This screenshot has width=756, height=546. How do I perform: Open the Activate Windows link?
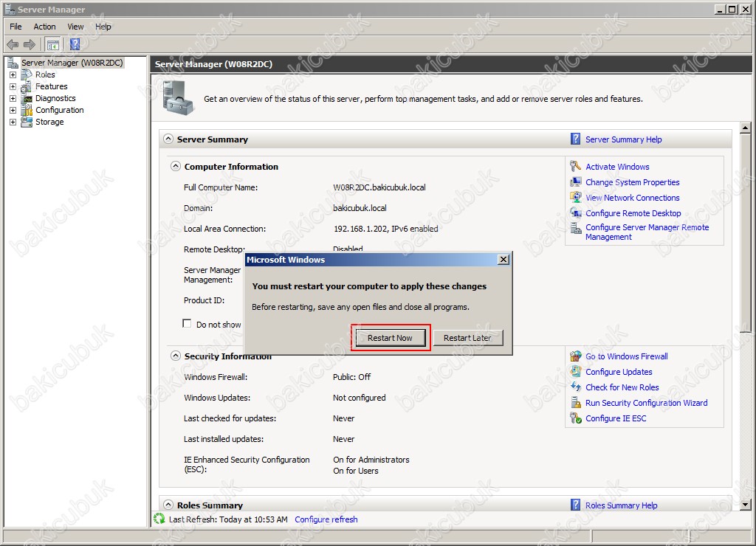(618, 167)
